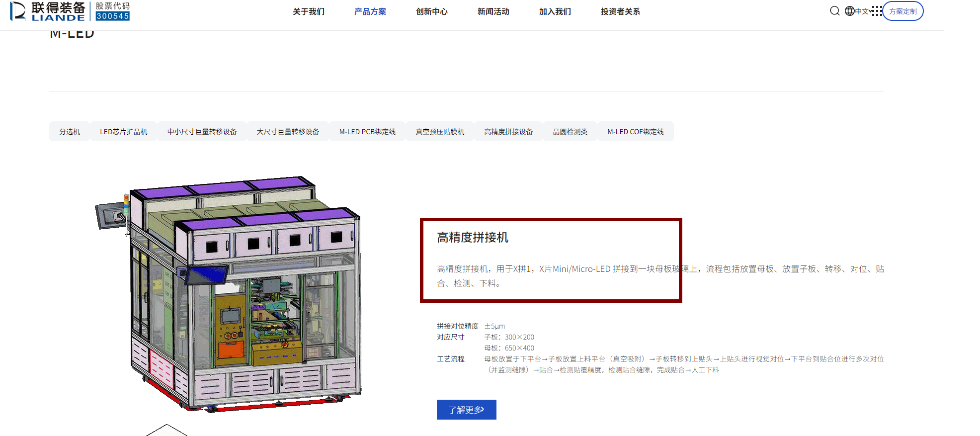The image size is (980, 436).
Task: Select the 中小尺寸巨量转移设备 tab
Action: (x=202, y=131)
